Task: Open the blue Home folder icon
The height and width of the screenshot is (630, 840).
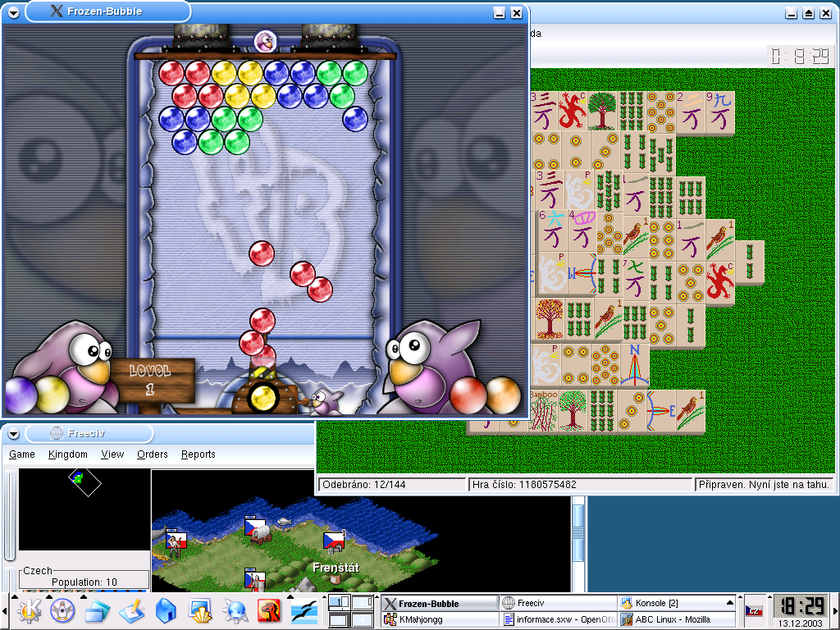Action: tap(166, 610)
